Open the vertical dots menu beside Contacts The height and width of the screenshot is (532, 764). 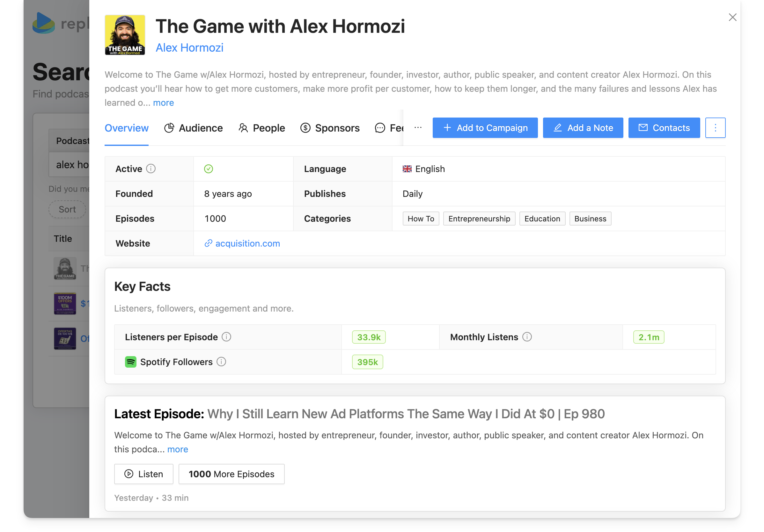tap(715, 128)
